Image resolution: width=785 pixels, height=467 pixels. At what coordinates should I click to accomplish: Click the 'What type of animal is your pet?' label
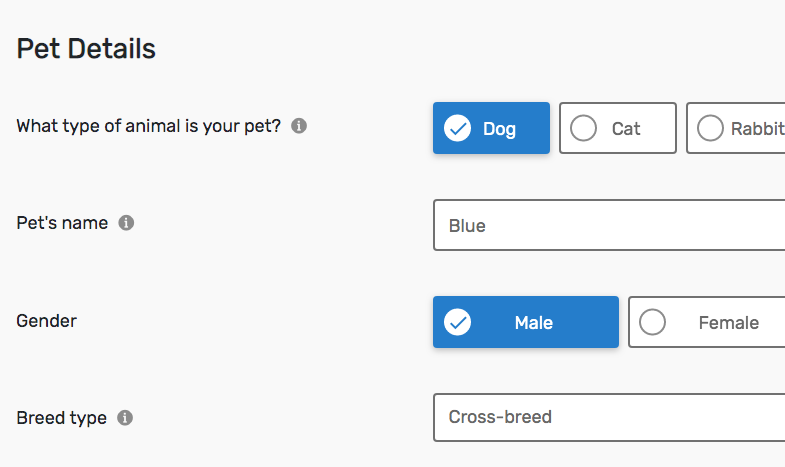tap(149, 126)
